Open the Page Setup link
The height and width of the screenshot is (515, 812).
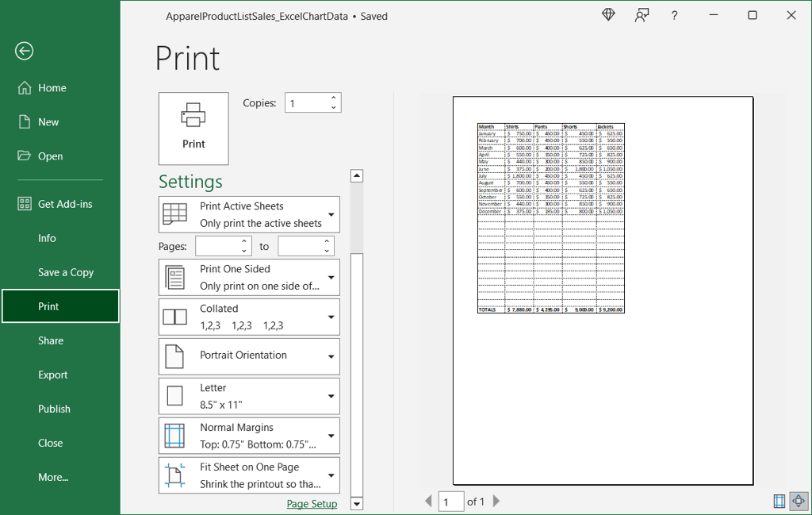(312, 504)
